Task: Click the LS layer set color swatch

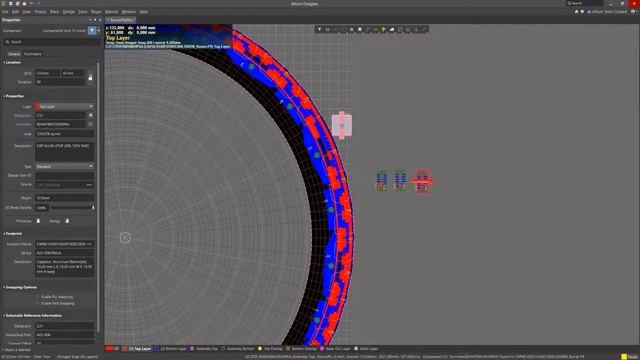Action: [x=109, y=349]
